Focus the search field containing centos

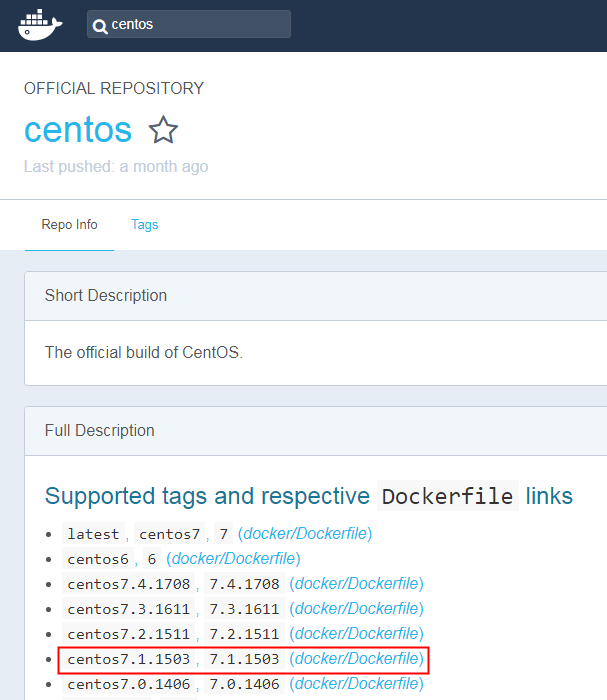coord(189,24)
